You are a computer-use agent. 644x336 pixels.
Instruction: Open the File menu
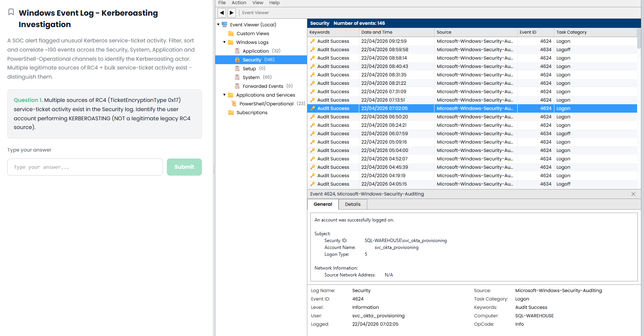tap(222, 3)
